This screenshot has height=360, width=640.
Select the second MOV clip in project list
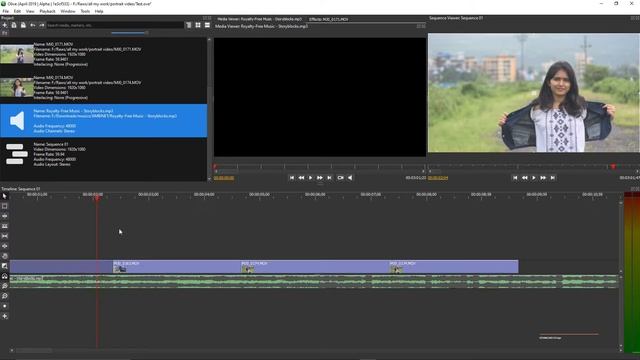click(x=104, y=87)
